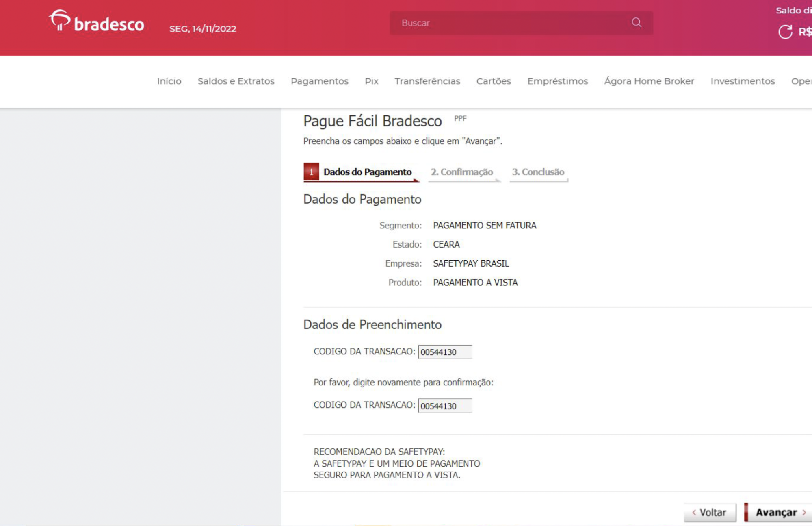Open the Transferências menu
Viewport: 812px width, 526px height.
(427, 81)
